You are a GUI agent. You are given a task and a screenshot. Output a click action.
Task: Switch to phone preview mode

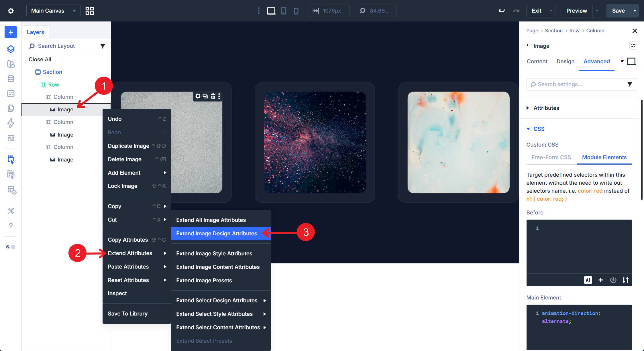(x=296, y=11)
